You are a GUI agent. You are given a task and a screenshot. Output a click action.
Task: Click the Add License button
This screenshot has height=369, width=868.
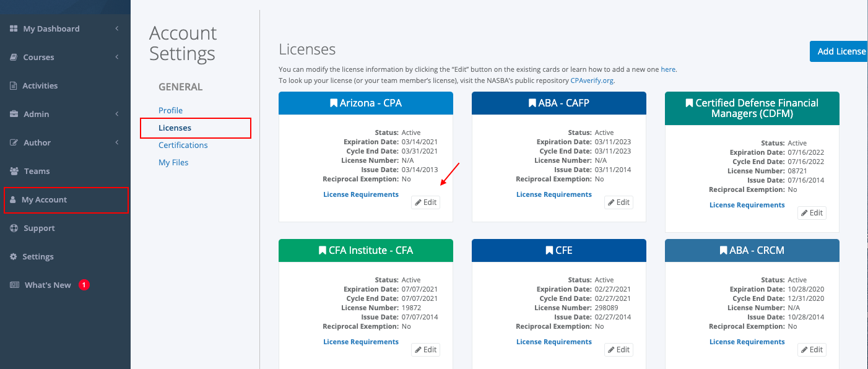(x=839, y=51)
